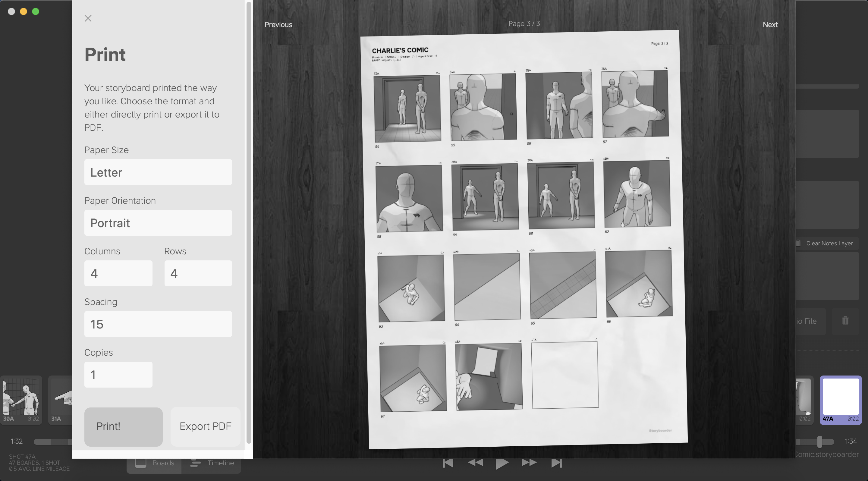
Task: Click the Print! button
Action: (x=123, y=427)
